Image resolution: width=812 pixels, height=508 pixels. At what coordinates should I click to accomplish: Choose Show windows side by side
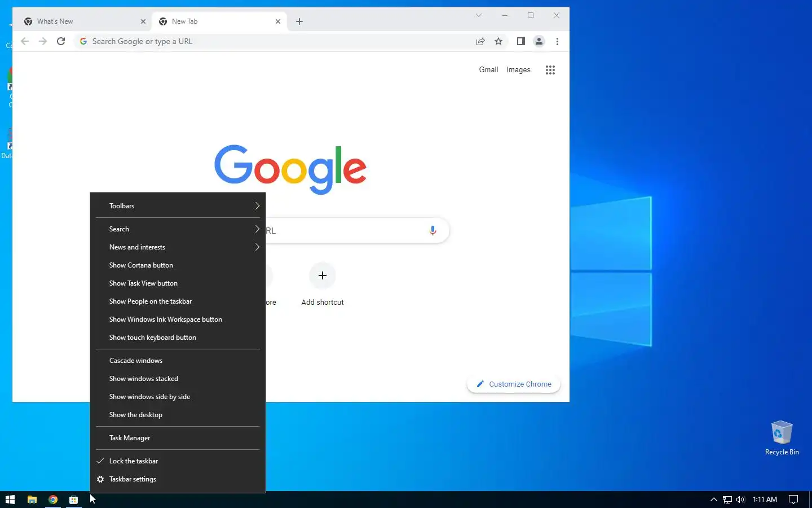[x=178, y=397]
